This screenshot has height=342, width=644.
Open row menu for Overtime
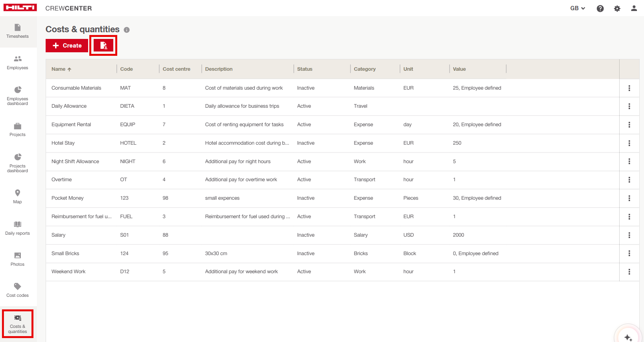click(629, 180)
